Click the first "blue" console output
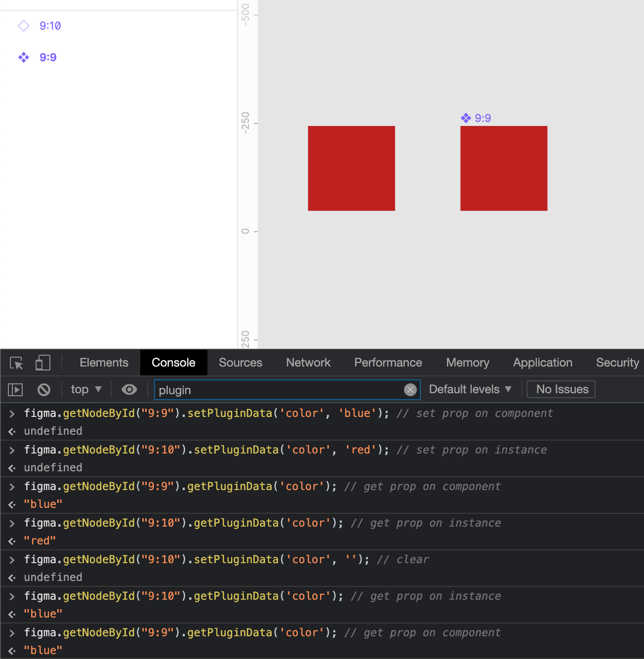This screenshot has height=659, width=644. [x=43, y=504]
